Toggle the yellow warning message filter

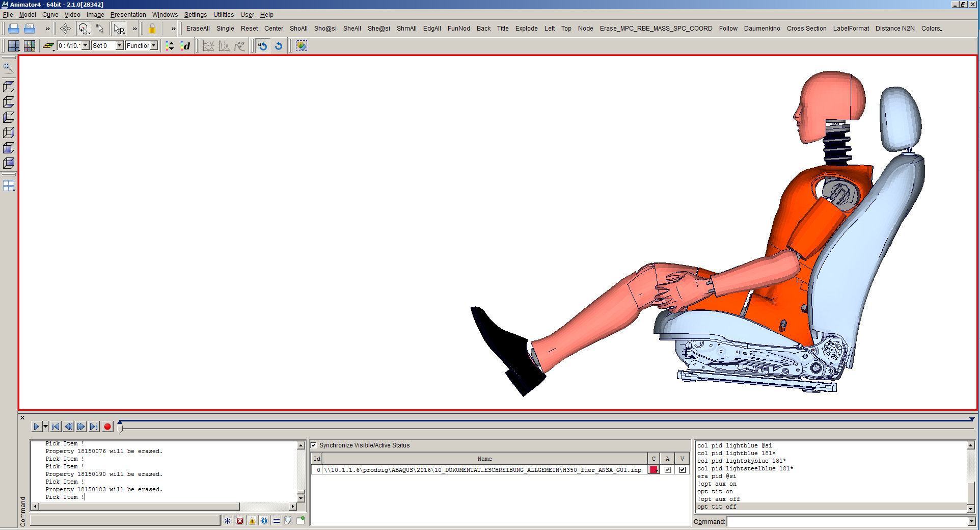click(252, 521)
